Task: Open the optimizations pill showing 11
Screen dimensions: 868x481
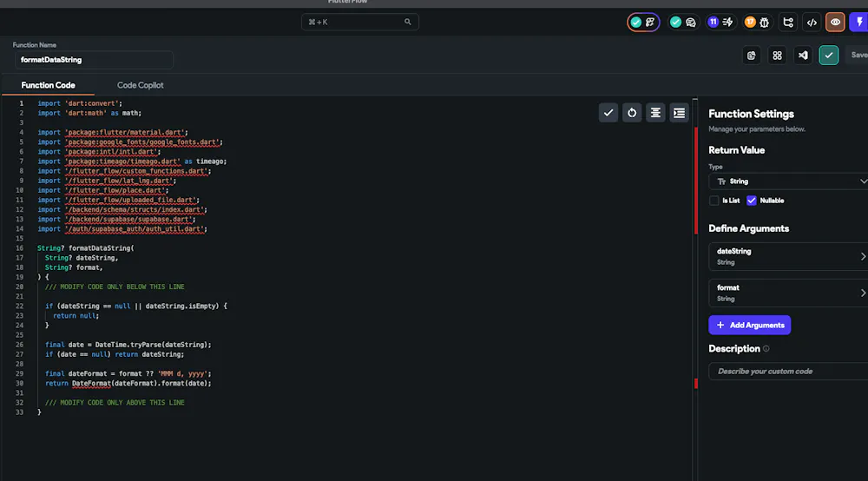Action: (720, 23)
